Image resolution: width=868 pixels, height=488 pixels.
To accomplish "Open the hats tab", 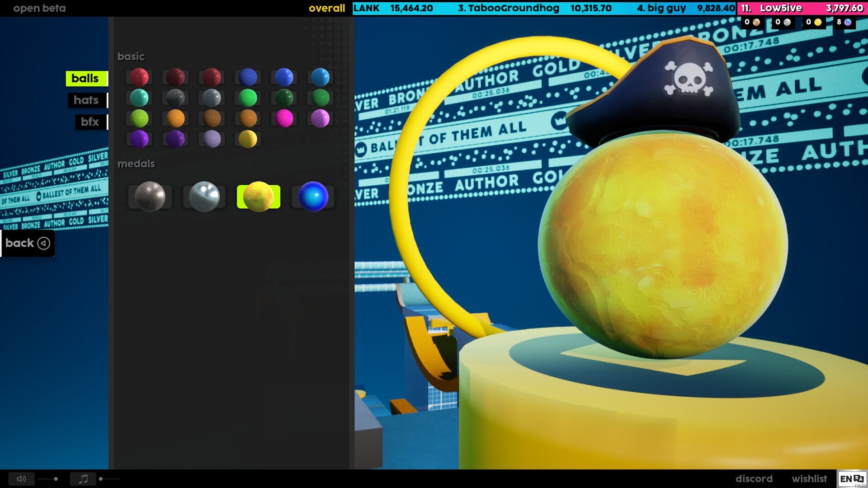I will (87, 100).
